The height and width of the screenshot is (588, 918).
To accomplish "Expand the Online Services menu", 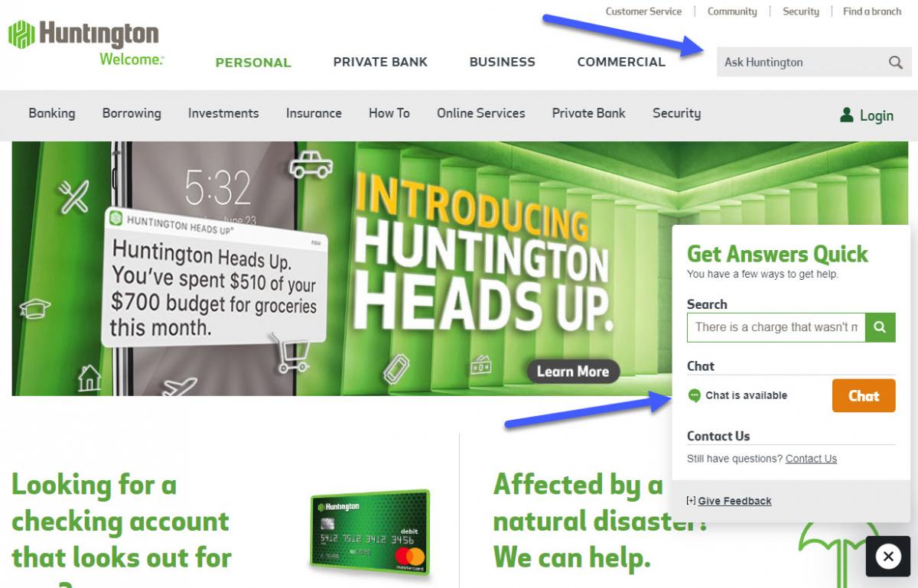I will pos(481,113).
